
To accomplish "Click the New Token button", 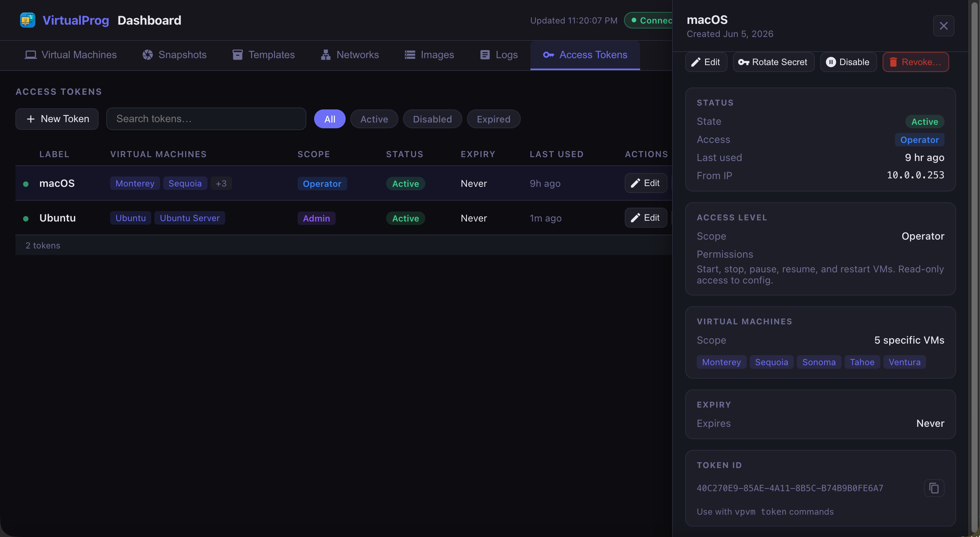I will click(57, 119).
